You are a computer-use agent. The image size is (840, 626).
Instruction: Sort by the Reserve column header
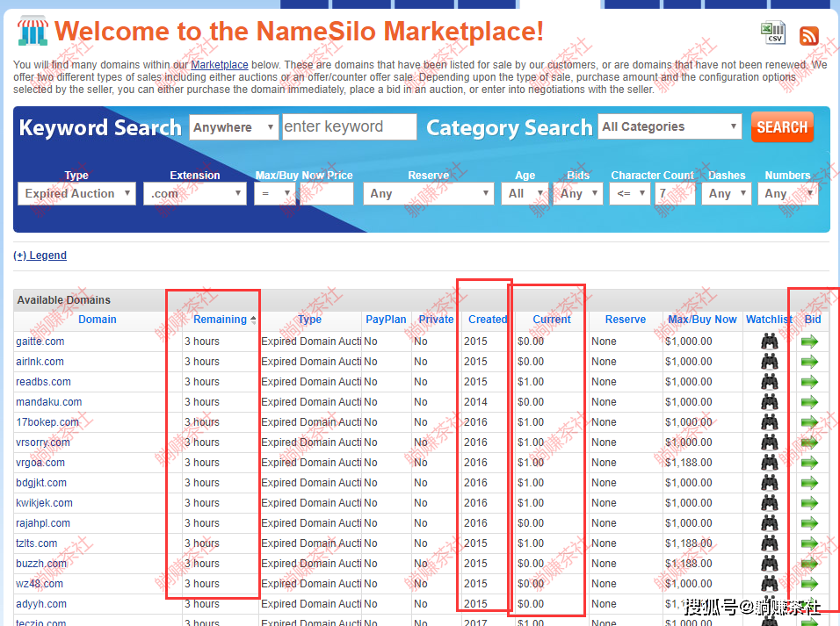(x=626, y=320)
